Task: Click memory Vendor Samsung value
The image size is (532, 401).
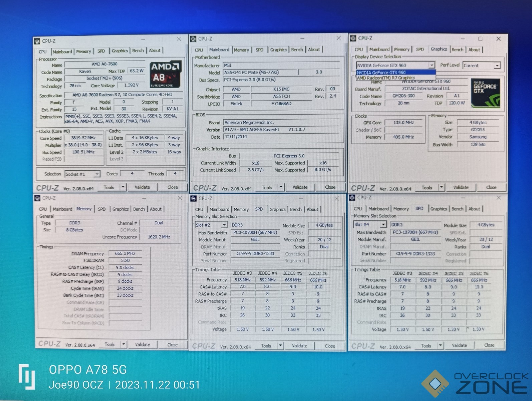Action: click(x=478, y=137)
